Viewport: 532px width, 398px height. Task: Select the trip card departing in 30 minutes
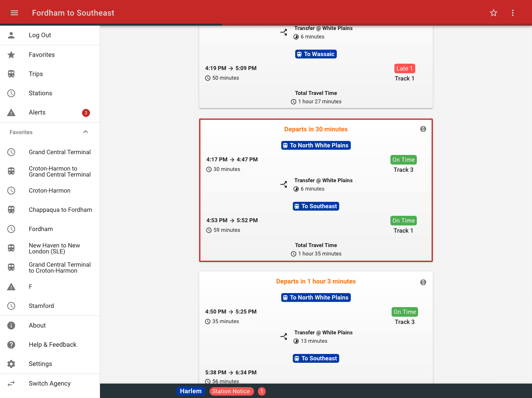pos(316,190)
